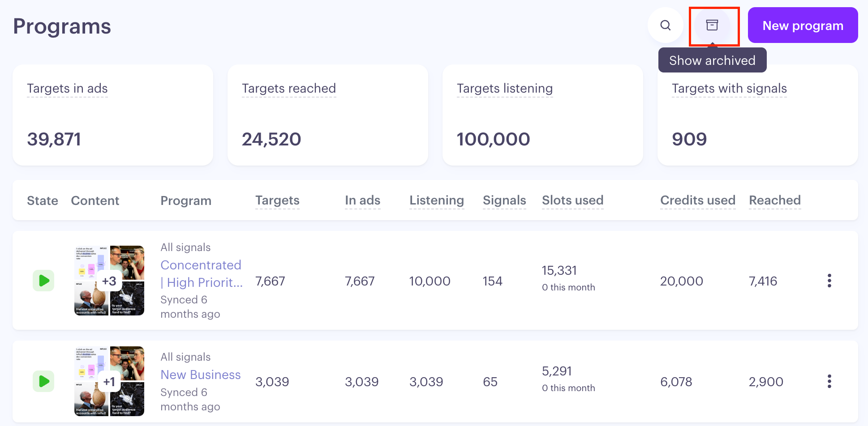Click the Targets column header

coord(277,200)
